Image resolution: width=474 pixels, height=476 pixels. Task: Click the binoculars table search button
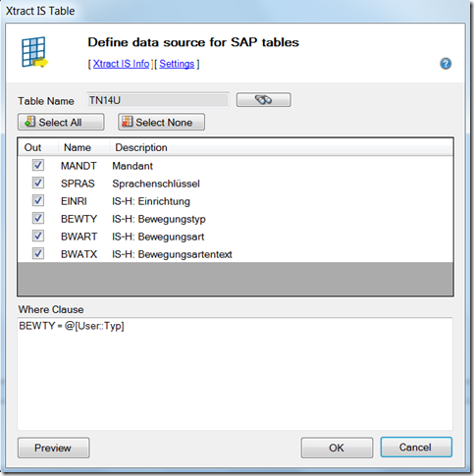coord(264,100)
